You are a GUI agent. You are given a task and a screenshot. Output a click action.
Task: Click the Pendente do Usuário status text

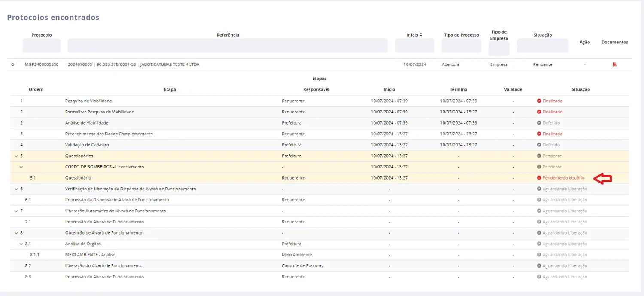pyautogui.click(x=563, y=178)
